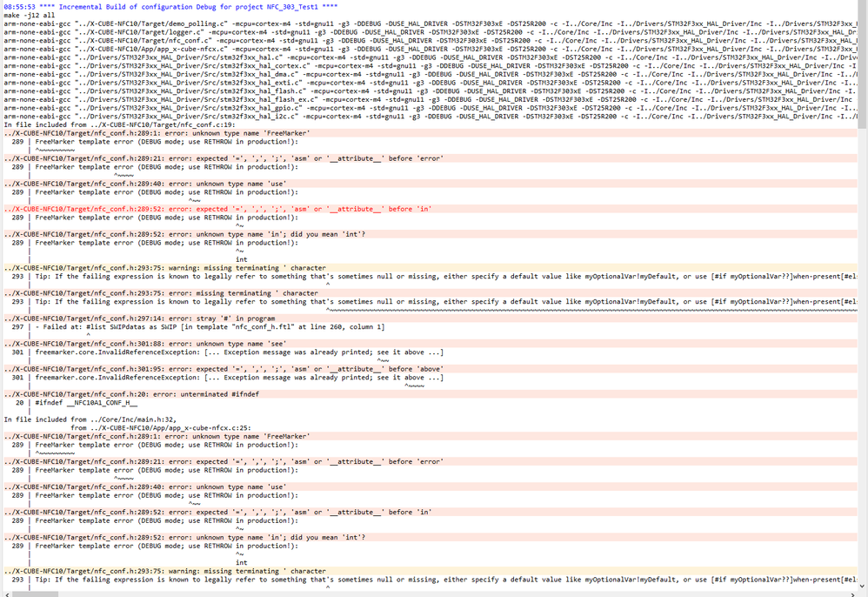Click the gcc line compiling logger.c
Viewport: 868px width, 597px height.
[x=431, y=32]
